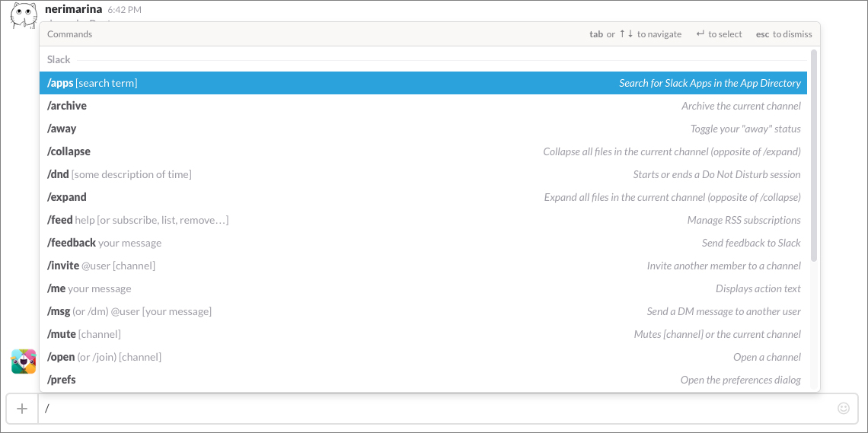The height and width of the screenshot is (433, 868).
Task: Click the Slack section heading
Action: [x=59, y=59]
